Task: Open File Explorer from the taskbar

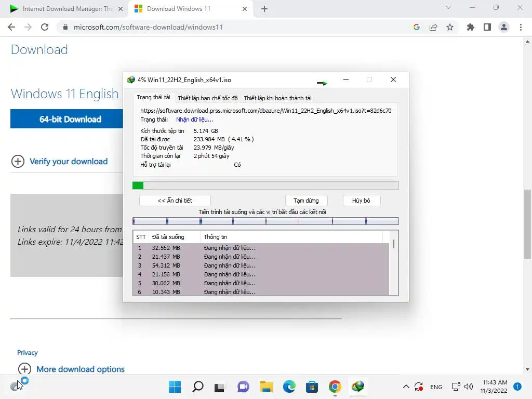Action: click(x=267, y=387)
